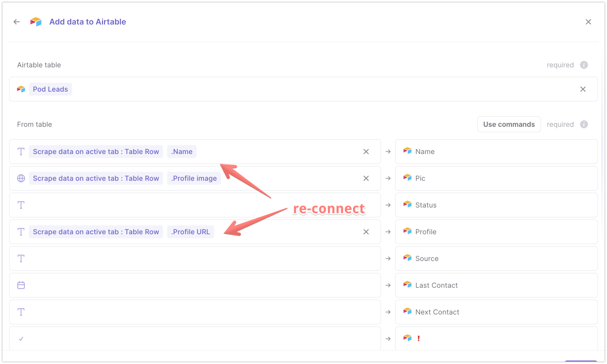The image size is (607, 364).
Task: Click Airtable icon beside Profile column
Action: click(407, 231)
